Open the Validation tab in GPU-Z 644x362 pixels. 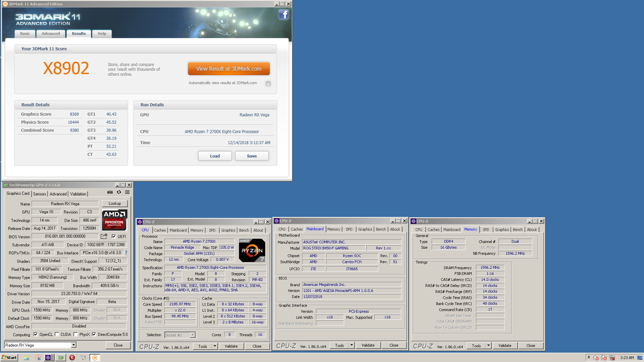78,194
